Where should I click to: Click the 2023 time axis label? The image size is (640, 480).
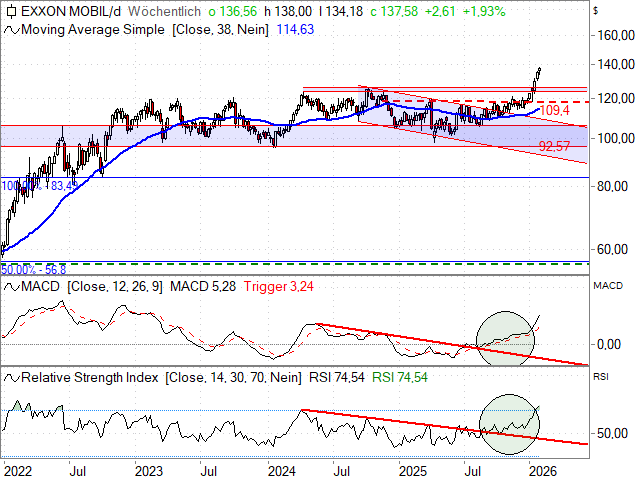pyautogui.click(x=149, y=472)
